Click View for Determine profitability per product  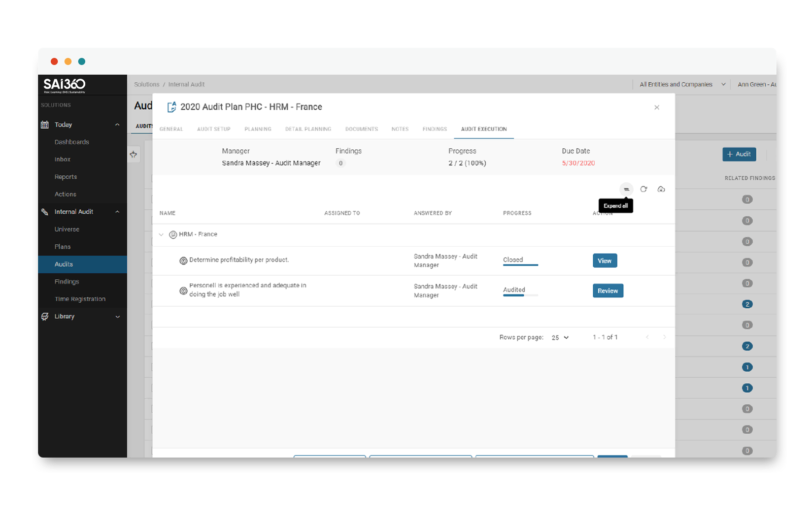604,261
